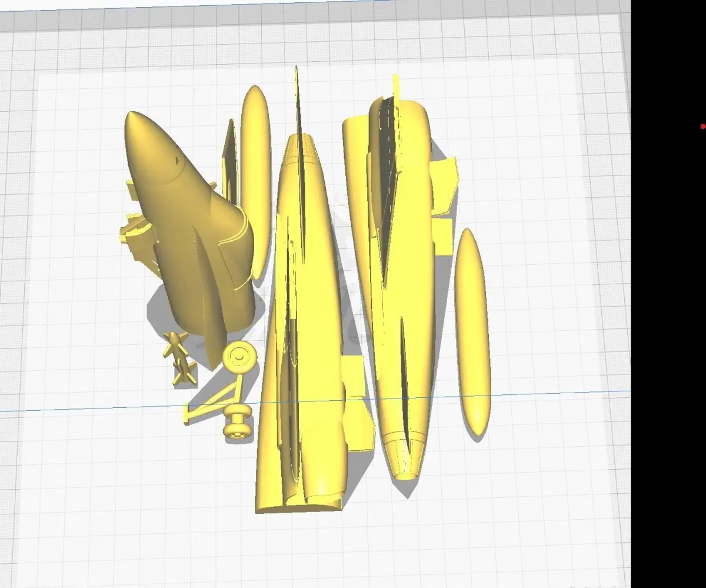
Task: Select the small finned missile part
Action: (x=176, y=359)
